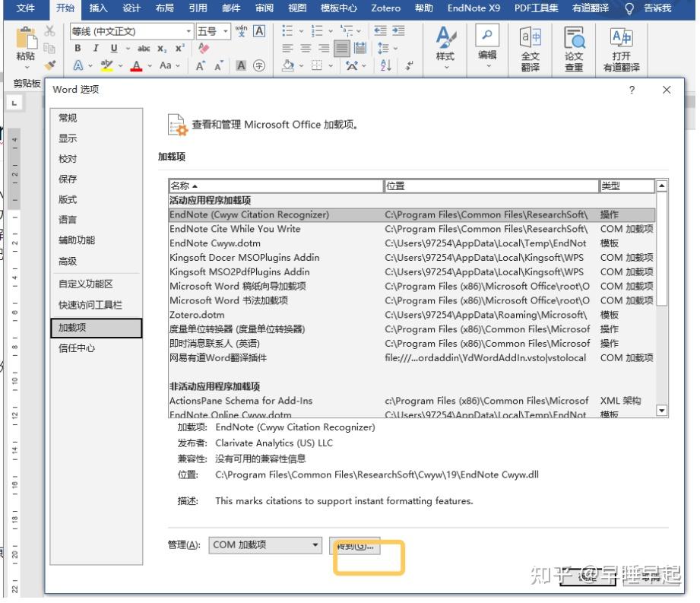Apply bold with the B icon

(78, 48)
